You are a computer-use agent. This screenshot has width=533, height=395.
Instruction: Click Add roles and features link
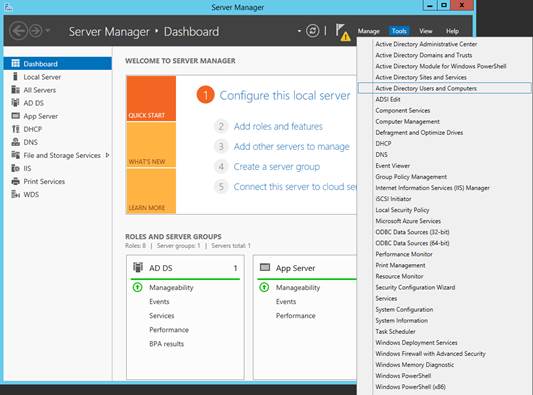tap(278, 126)
